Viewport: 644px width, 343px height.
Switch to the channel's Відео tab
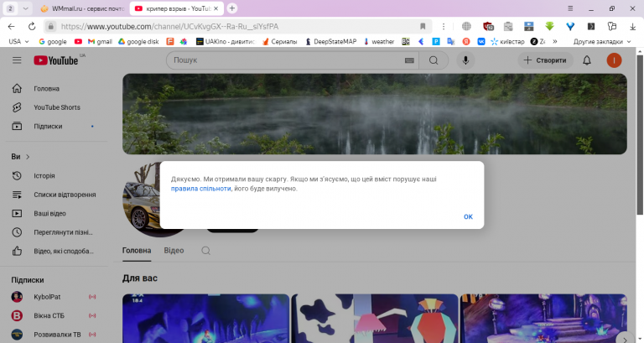pyautogui.click(x=174, y=251)
